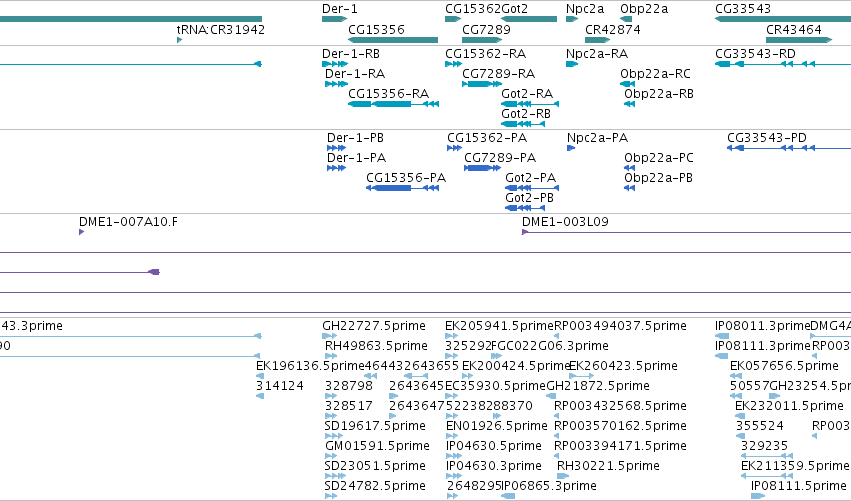This screenshot has height=501, width=851.
Task: Select the EK232011.5prime EST label
Action: point(789,406)
